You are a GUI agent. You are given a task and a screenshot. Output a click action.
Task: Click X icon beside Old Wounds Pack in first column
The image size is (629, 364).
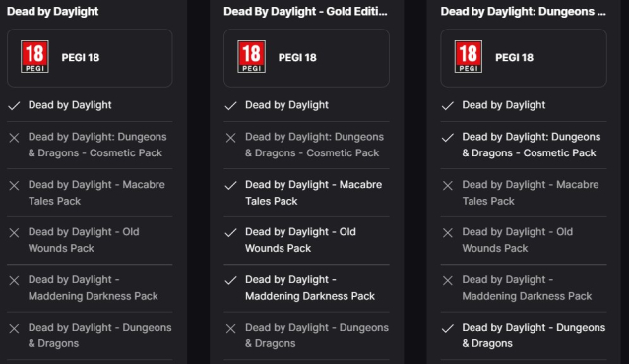click(14, 233)
